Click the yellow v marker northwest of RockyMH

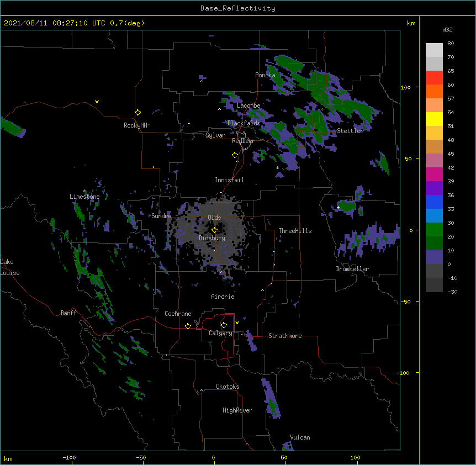97,102
